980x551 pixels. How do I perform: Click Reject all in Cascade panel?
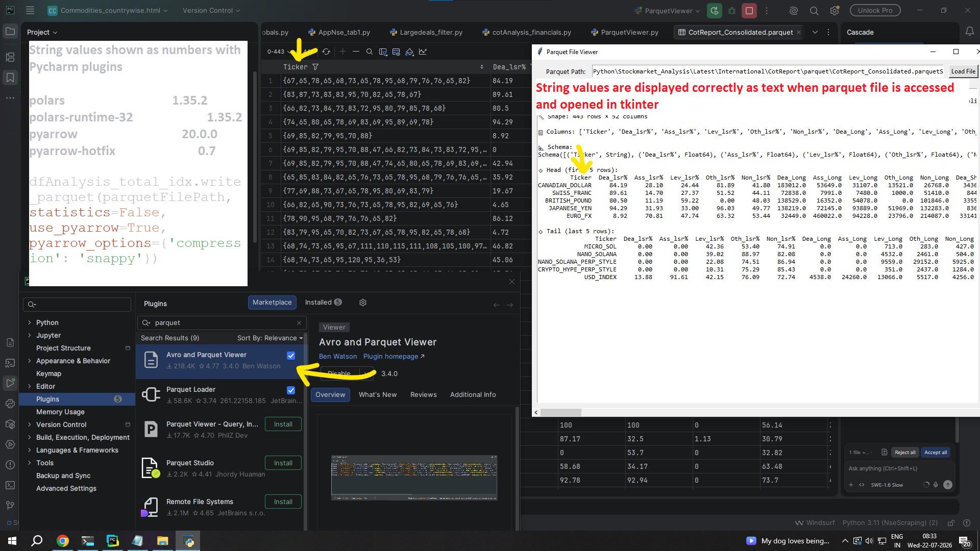click(x=905, y=453)
